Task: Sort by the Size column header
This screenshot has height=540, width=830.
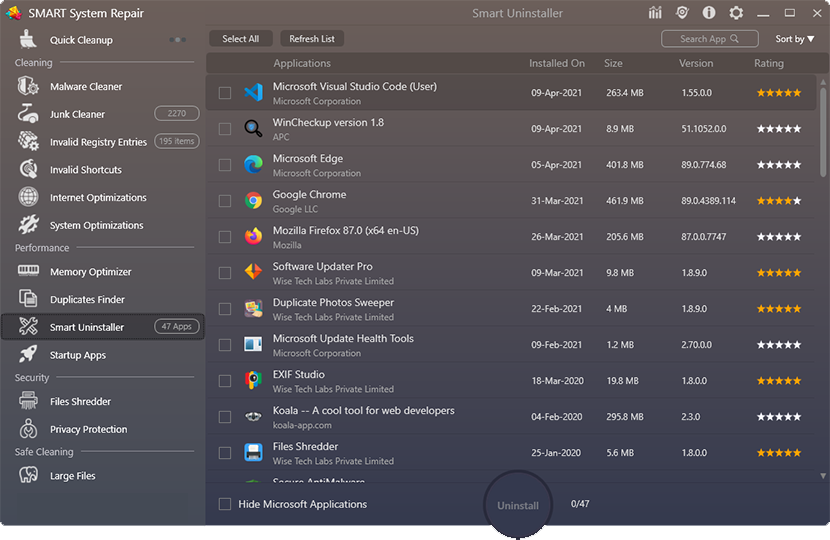Action: 613,64
